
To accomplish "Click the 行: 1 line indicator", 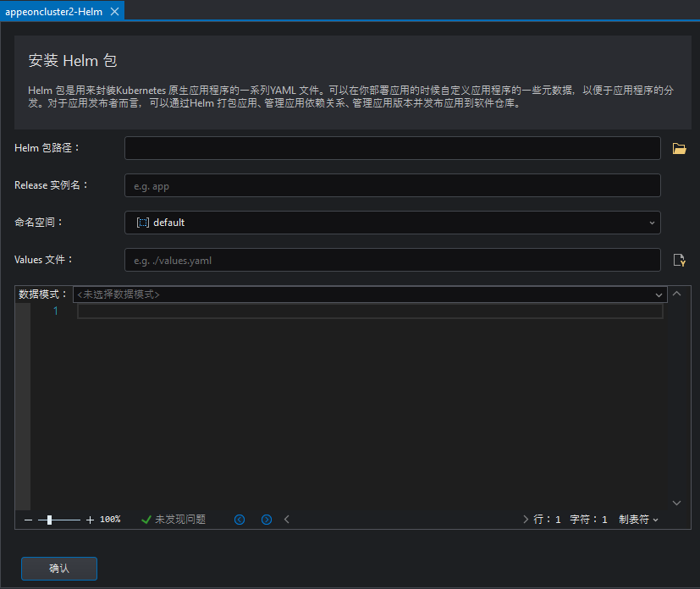I will (547, 520).
